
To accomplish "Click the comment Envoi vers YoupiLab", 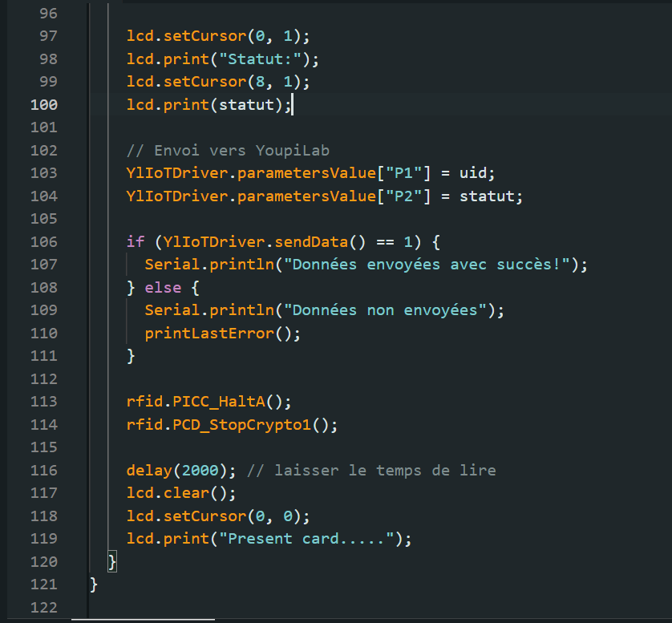I will (x=228, y=151).
